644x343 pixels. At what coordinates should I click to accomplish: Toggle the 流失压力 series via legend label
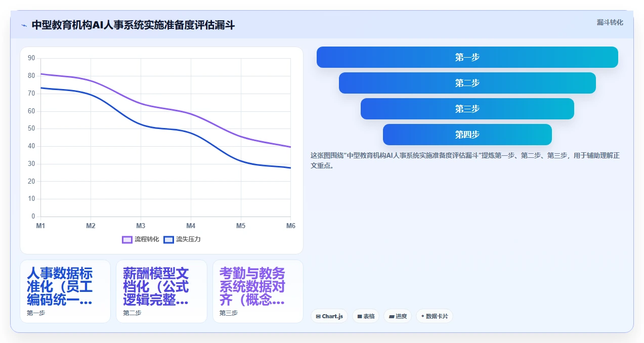(x=189, y=239)
